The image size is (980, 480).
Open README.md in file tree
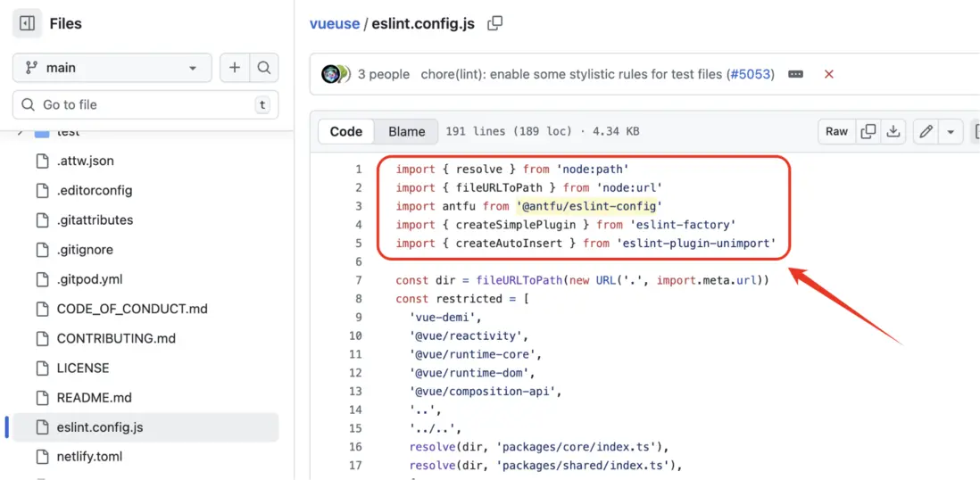94,398
